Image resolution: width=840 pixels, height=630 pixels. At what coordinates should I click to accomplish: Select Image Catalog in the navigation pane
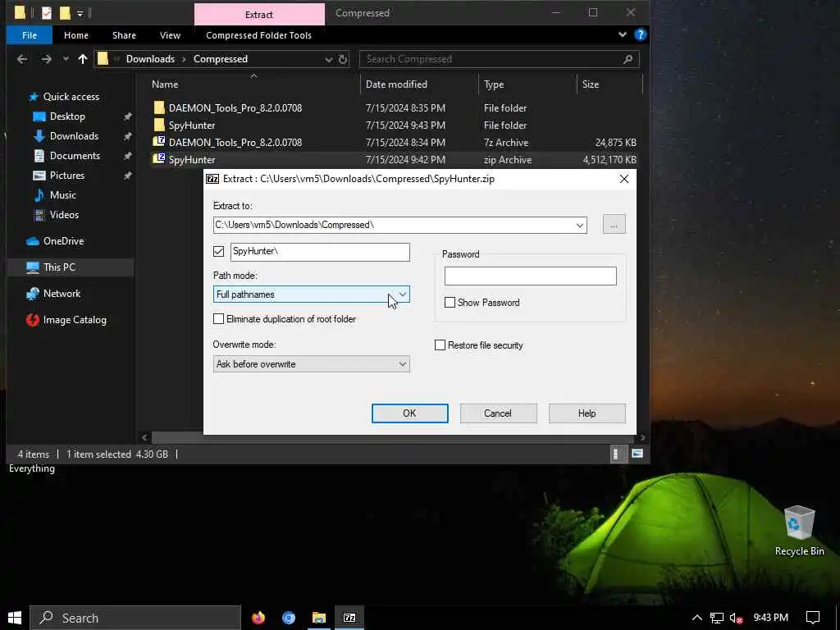75,320
